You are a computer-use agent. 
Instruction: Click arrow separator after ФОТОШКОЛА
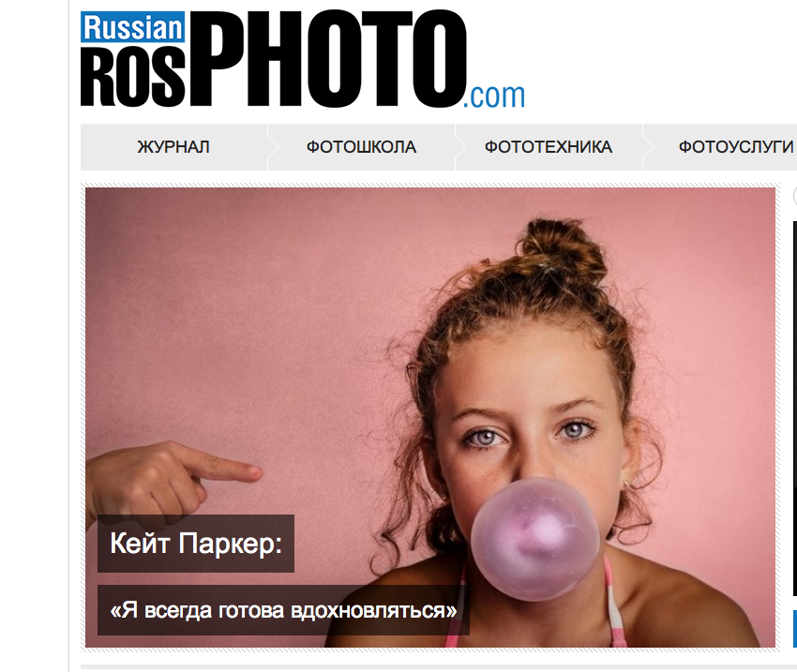(x=460, y=147)
